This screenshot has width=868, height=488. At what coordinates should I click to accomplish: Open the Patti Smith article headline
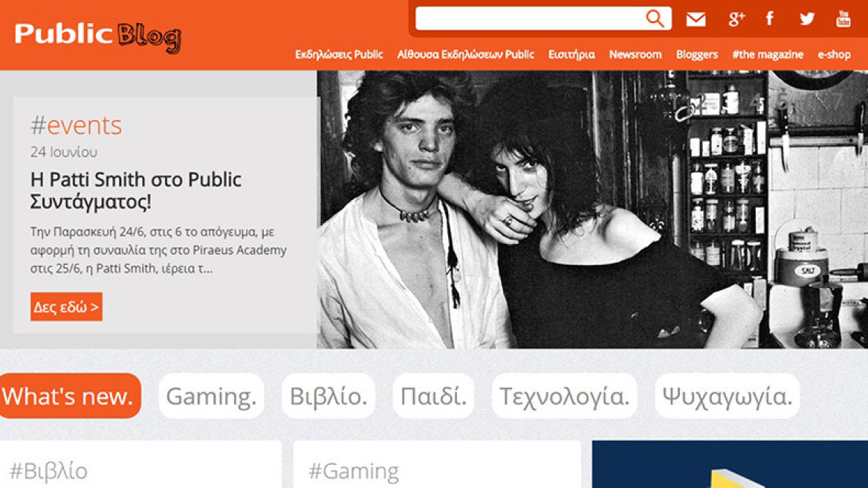pyautogui.click(x=136, y=190)
